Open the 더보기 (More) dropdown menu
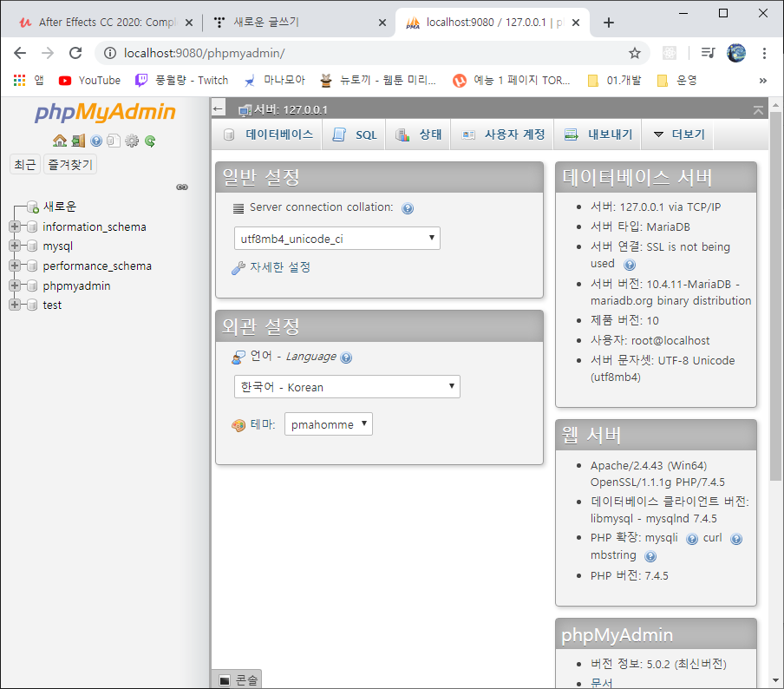 pyautogui.click(x=678, y=135)
